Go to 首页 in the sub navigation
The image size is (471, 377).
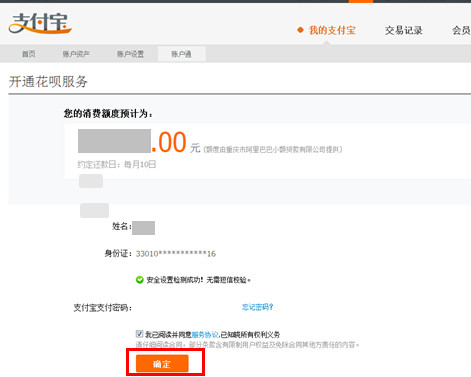(x=29, y=54)
